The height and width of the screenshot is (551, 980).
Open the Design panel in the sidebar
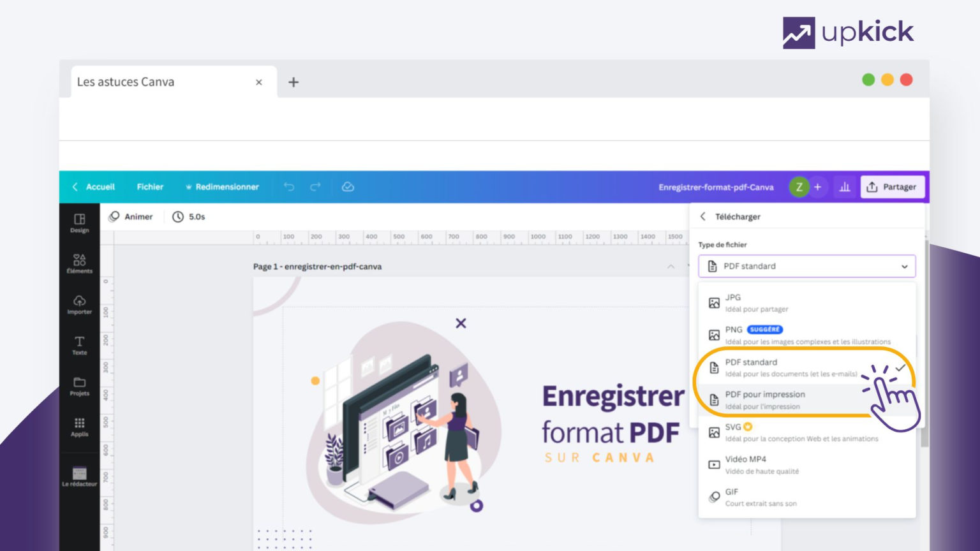(79, 223)
